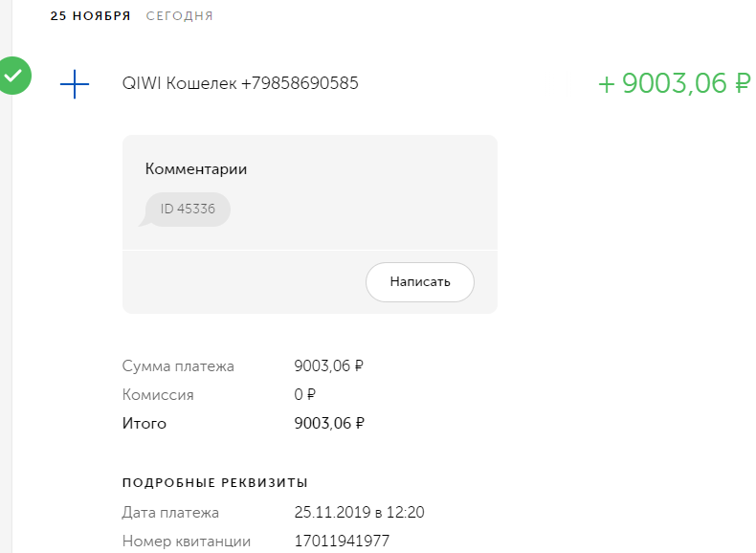
Task: Click the ПОДРОБНЫЕ РЕКВИЗИТЫ section heading
Action: 215,482
